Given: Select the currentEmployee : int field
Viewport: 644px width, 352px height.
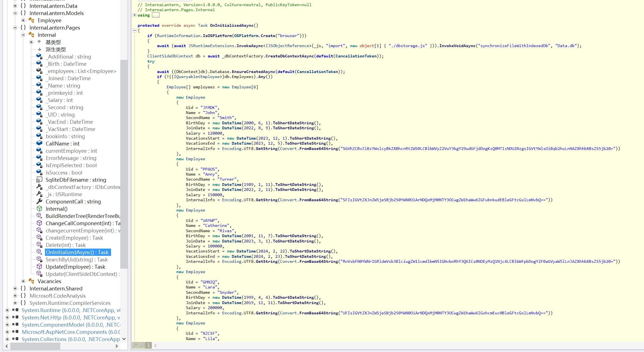Looking at the screenshot, I should click(71, 151).
